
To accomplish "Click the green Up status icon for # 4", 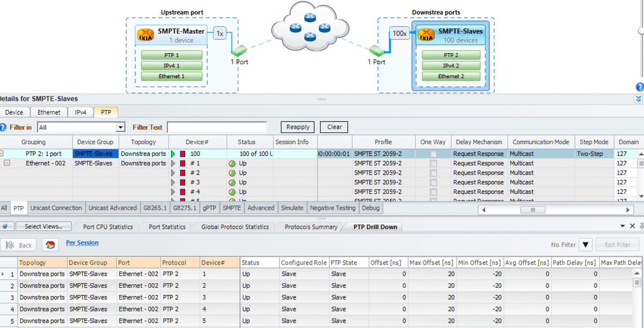I will coord(232,192).
